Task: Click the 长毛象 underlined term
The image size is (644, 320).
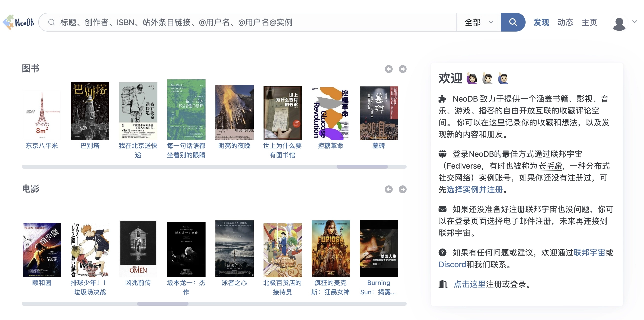Action: click(550, 166)
